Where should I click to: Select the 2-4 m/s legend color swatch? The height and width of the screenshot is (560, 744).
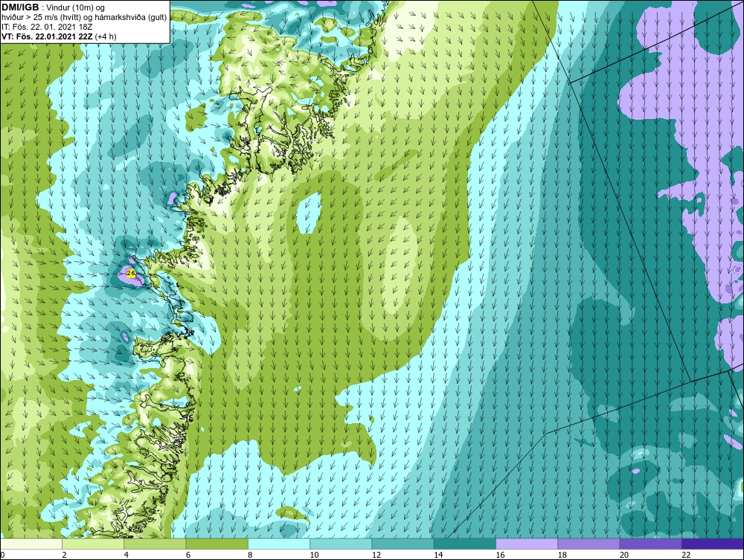[x=93, y=544]
